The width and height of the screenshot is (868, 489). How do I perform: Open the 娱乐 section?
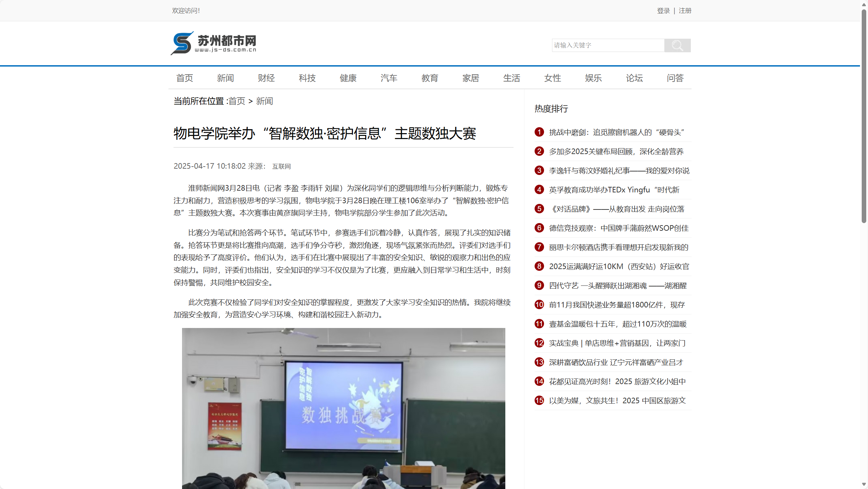point(593,78)
